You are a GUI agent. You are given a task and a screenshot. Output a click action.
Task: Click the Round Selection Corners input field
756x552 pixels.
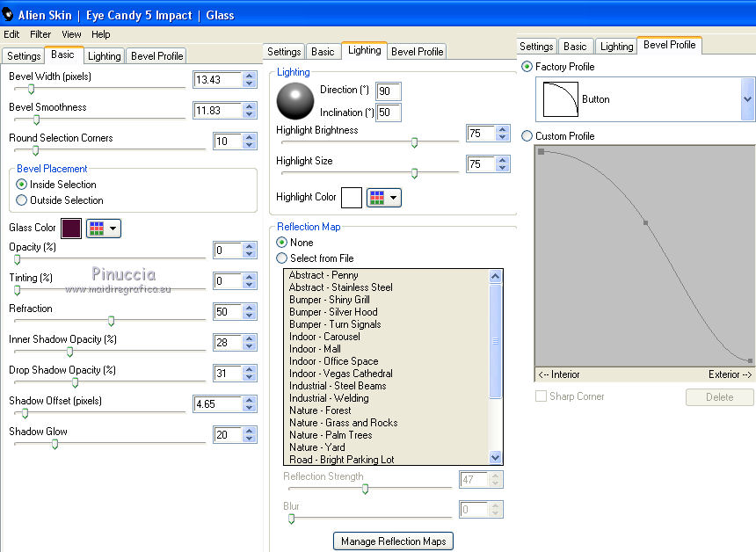[x=227, y=142]
